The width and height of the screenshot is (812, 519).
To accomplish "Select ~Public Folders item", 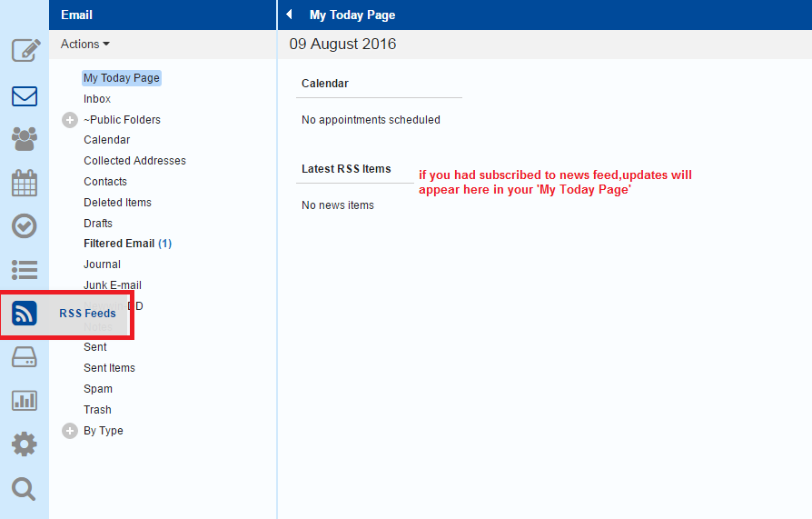I will click(123, 120).
